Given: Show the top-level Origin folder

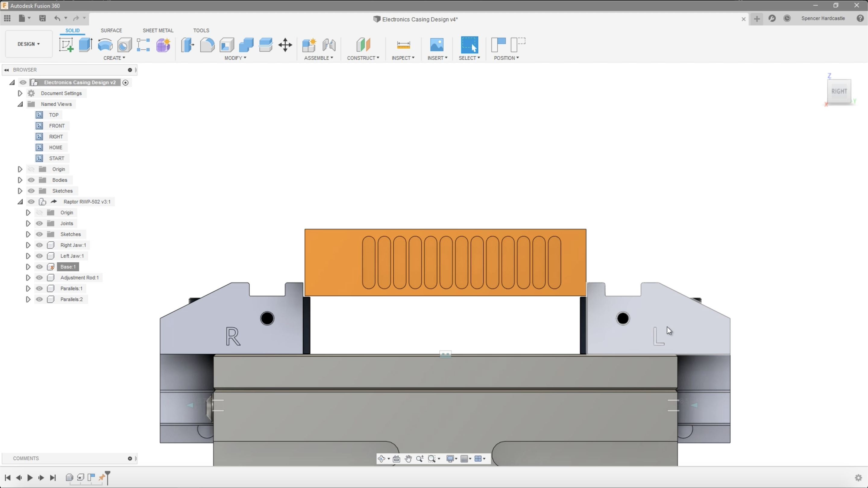Looking at the screenshot, I should point(31,169).
